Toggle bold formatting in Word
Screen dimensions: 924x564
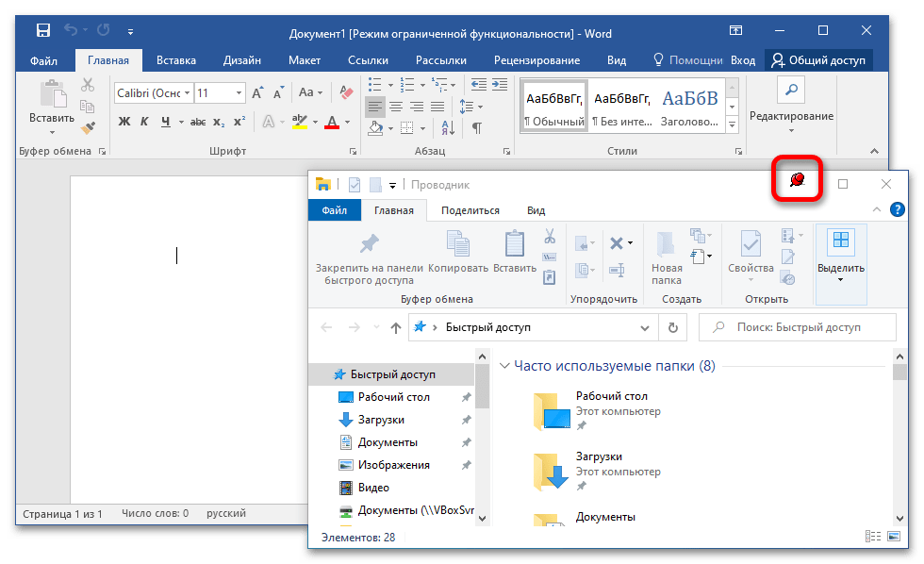[124, 122]
